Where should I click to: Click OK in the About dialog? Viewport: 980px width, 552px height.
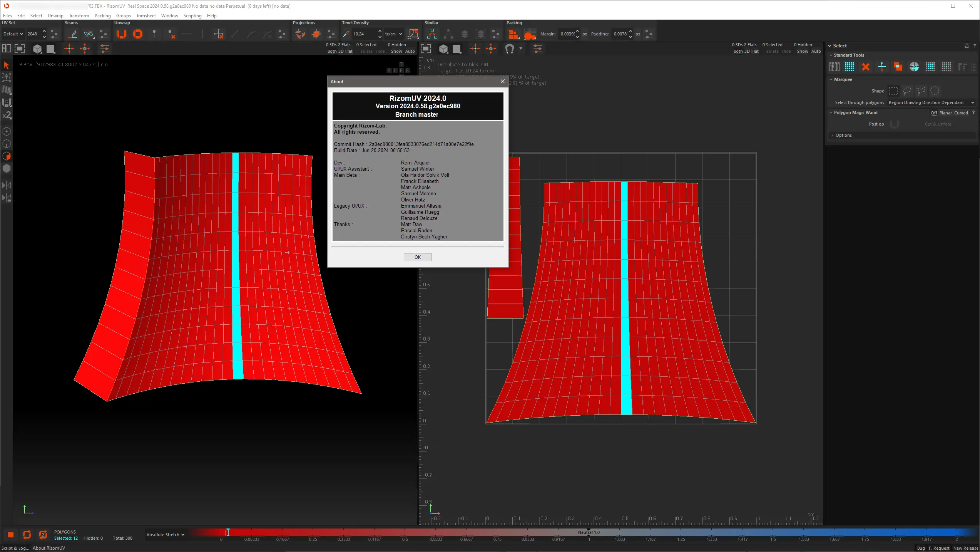[417, 257]
